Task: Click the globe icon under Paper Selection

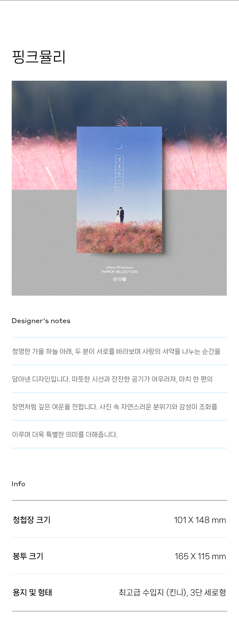Action: [124, 279]
